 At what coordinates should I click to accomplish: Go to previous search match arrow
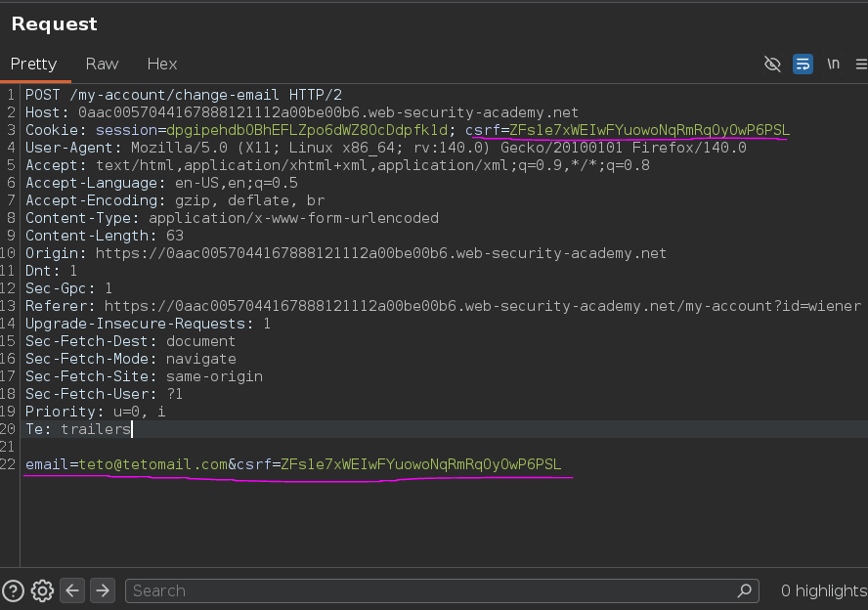click(x=72, y=590)
